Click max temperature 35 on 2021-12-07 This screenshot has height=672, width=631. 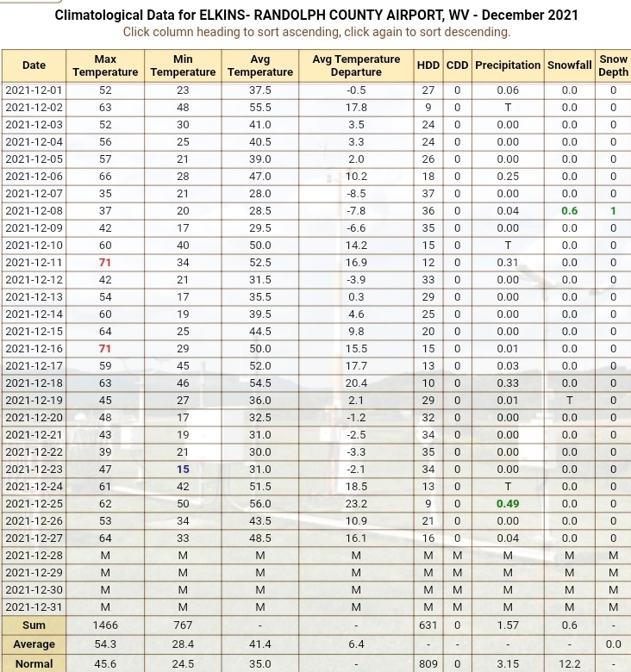point(105,194)
